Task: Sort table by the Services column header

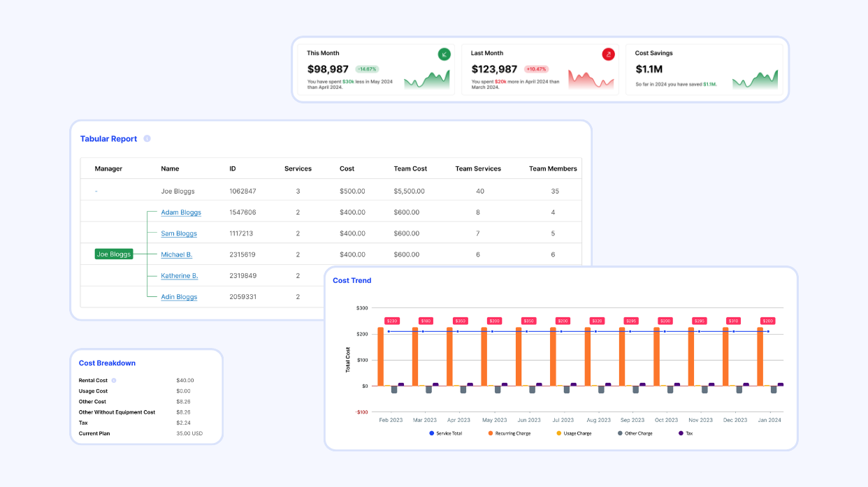Action: (298, 168)
